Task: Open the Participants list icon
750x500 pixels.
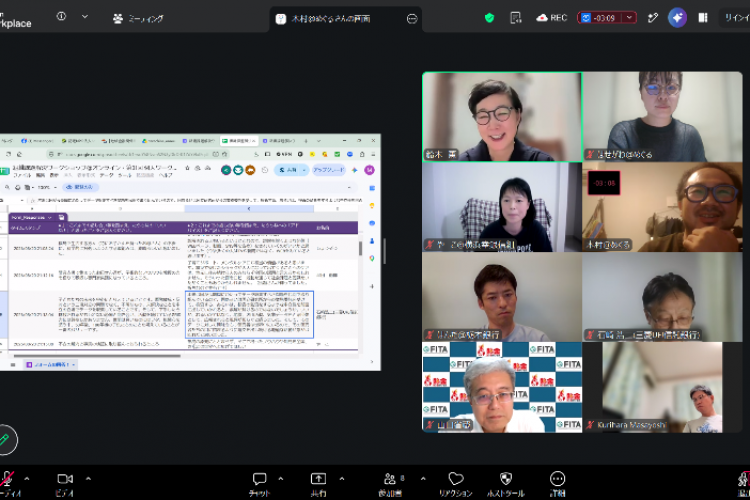Action: [390, 479]
